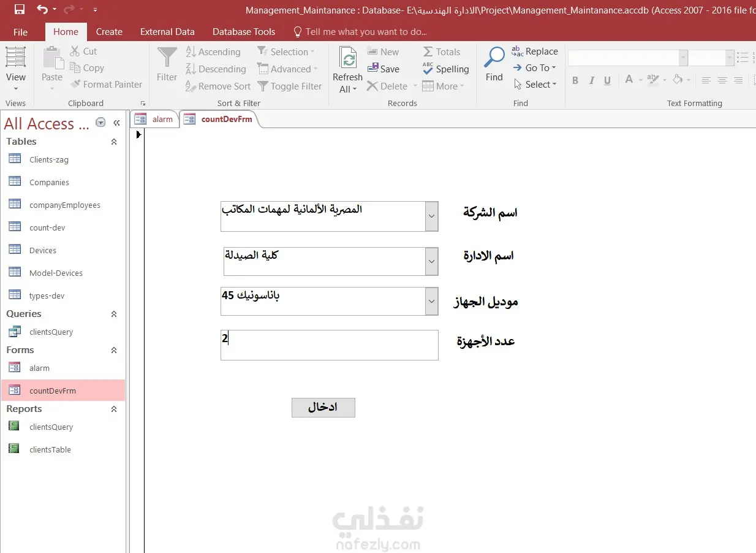Toggle Underline text formatting
This screenshot has width=756, height=553.
point(608,80)
